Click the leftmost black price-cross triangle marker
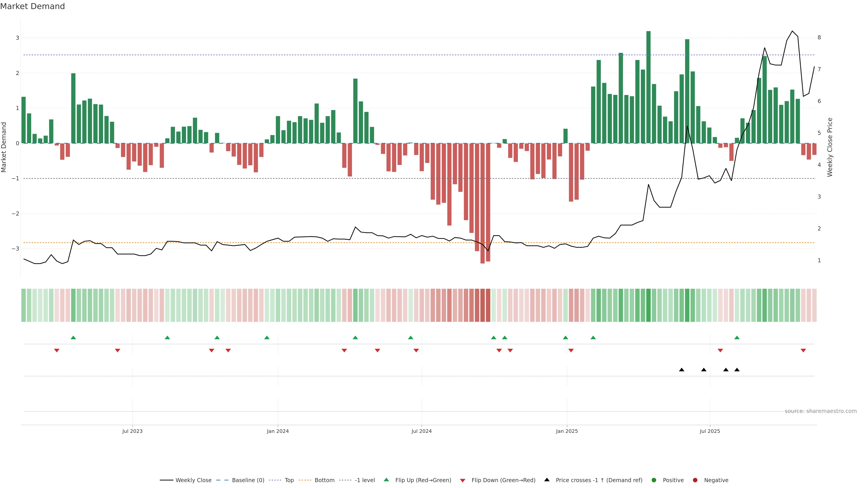This screenshot has width=868, height=488. click(x=682, y=370)
